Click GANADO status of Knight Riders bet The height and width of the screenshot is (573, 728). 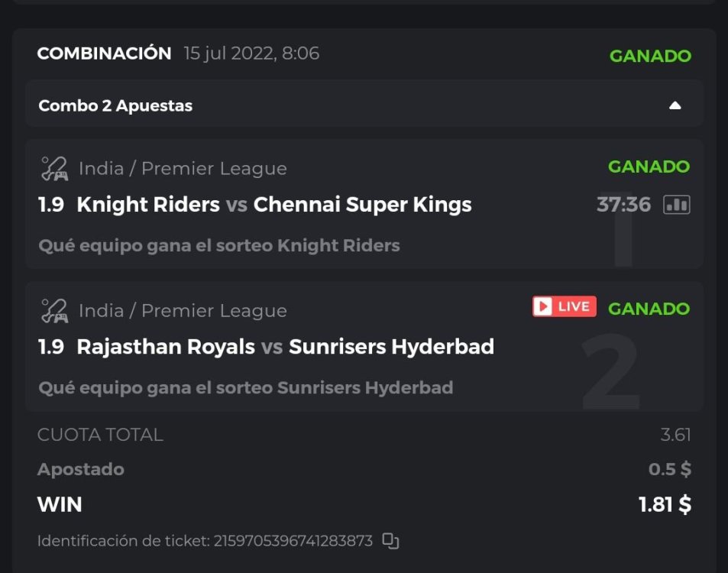pyautogui.click(x=649, y=167)
